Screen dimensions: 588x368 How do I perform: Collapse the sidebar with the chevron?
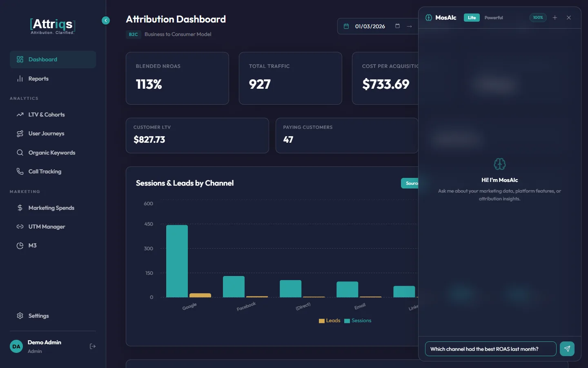(x=106, y=20)
